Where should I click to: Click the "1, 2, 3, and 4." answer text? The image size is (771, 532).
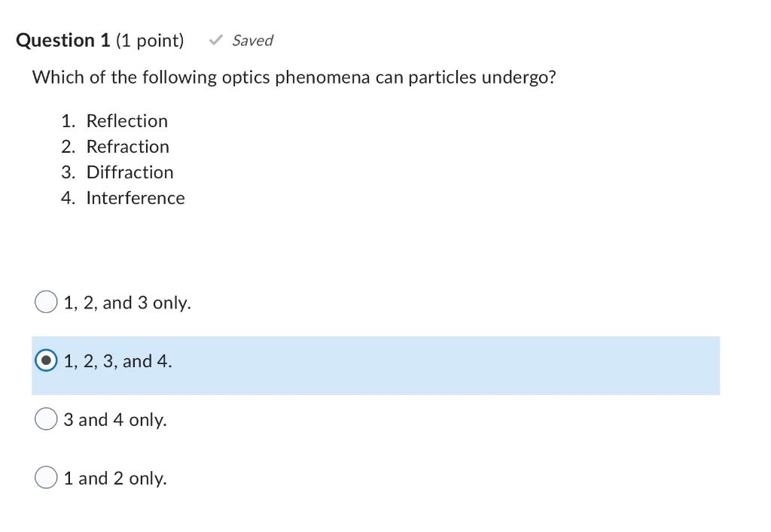pos(117,361)
